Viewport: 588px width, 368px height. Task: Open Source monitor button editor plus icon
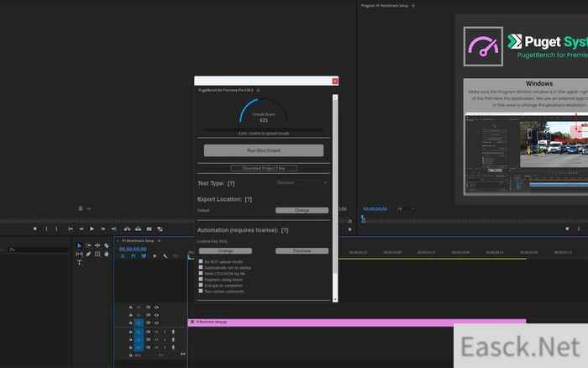coord(349,229)
